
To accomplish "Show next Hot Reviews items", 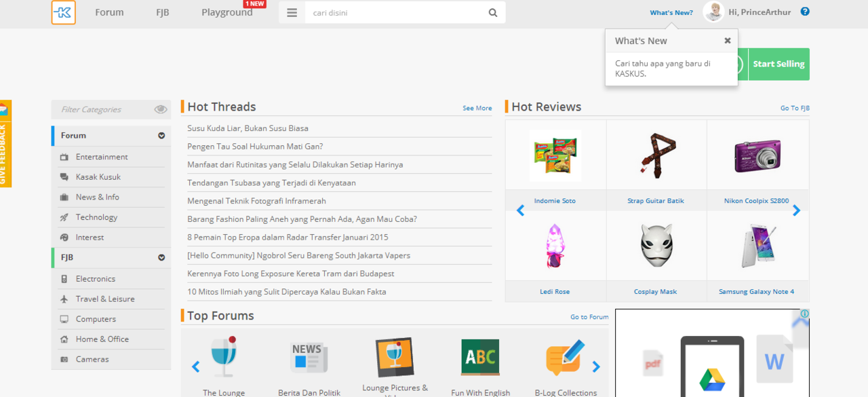I will [x=797, y=210].
